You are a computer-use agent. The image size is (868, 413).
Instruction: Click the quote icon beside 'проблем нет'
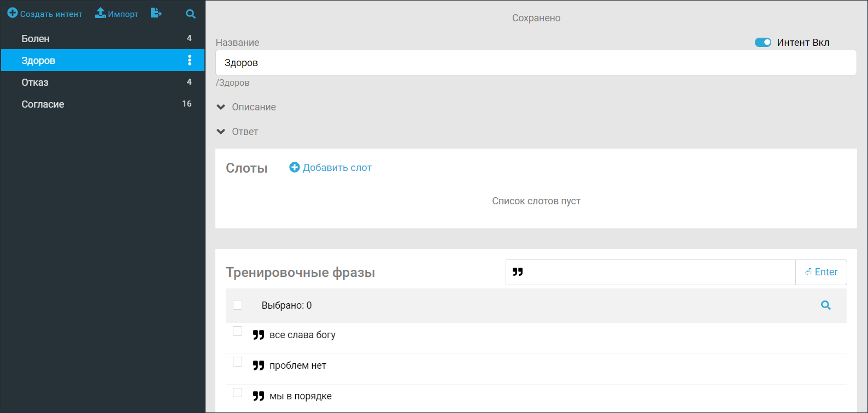click(x=259, y=365)
